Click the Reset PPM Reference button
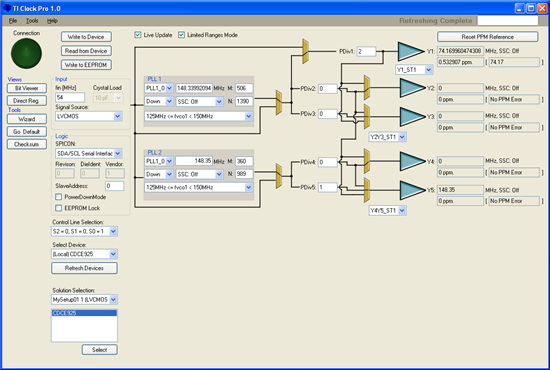The height and width of the screenshot is (370, 550). [488, 37]
